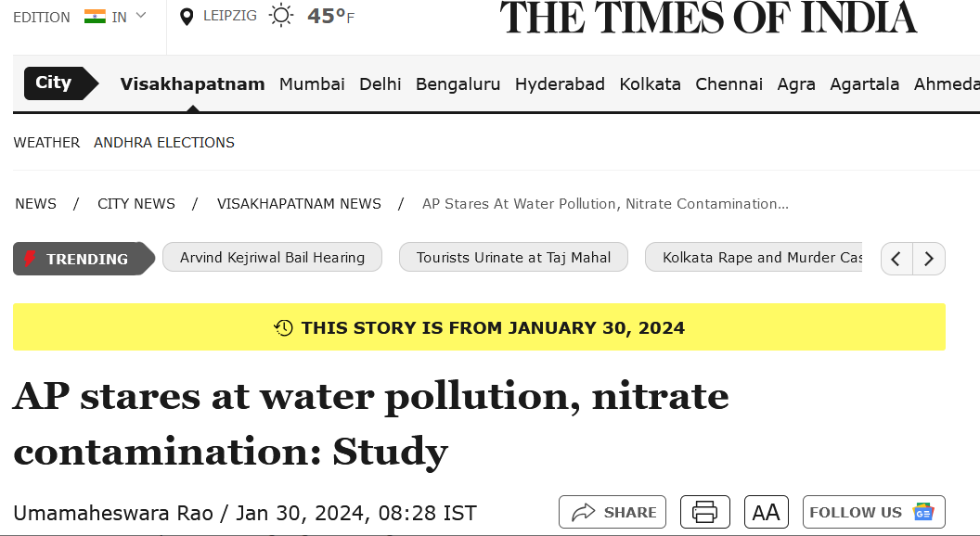This screenshot has width=980, height=536.
Task: Go to News breadcrumb
Action: pyautogui.click(x=35, y=204)
